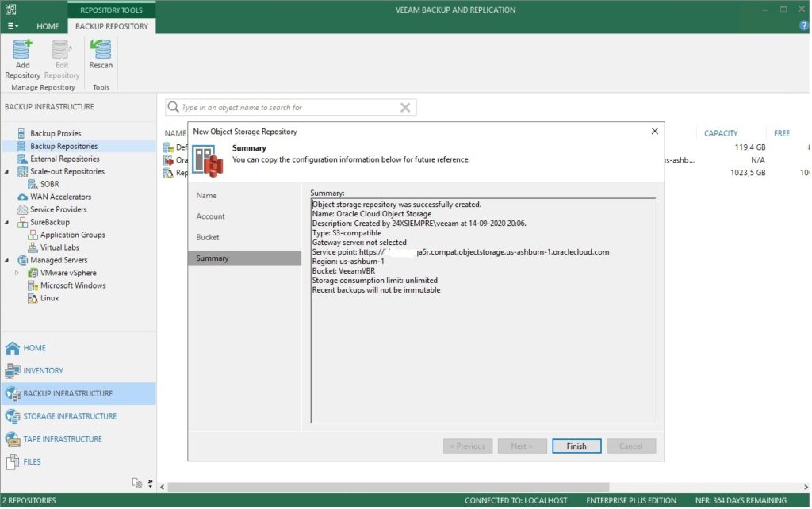Click the Linux penguin icon
The image size is (812, 509).
pyautogui.click(x=33, y=298)
